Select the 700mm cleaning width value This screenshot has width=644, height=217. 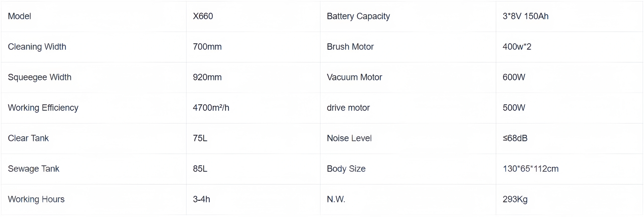click(x=207, y=47)
